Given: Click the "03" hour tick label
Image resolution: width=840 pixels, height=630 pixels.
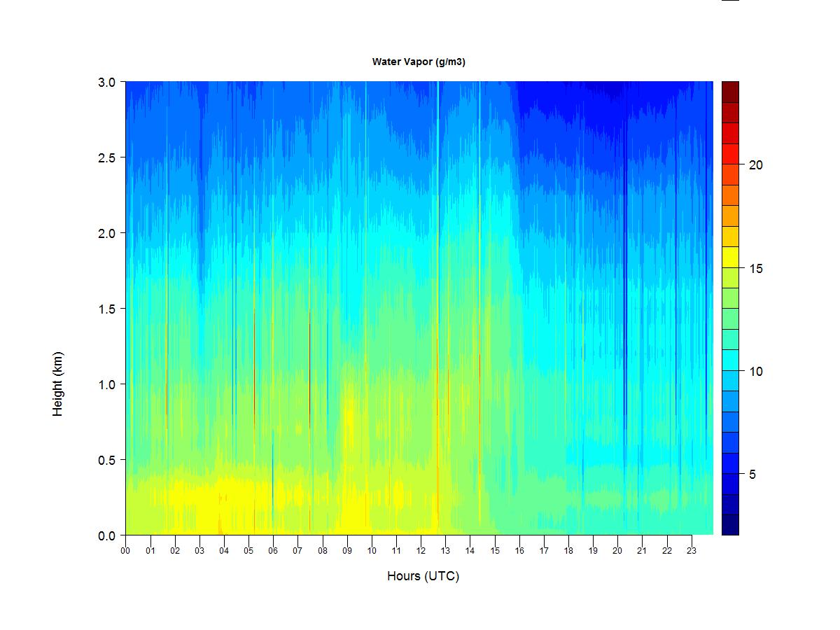Looking at the screenshot, I should point(199,551).
